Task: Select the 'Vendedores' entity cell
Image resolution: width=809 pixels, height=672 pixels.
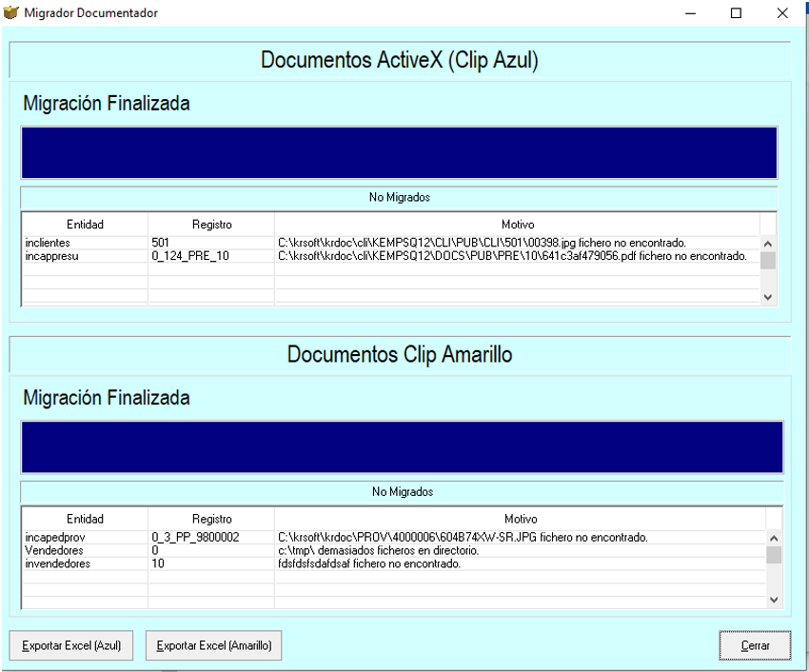Action: click(x=85, y=551)
